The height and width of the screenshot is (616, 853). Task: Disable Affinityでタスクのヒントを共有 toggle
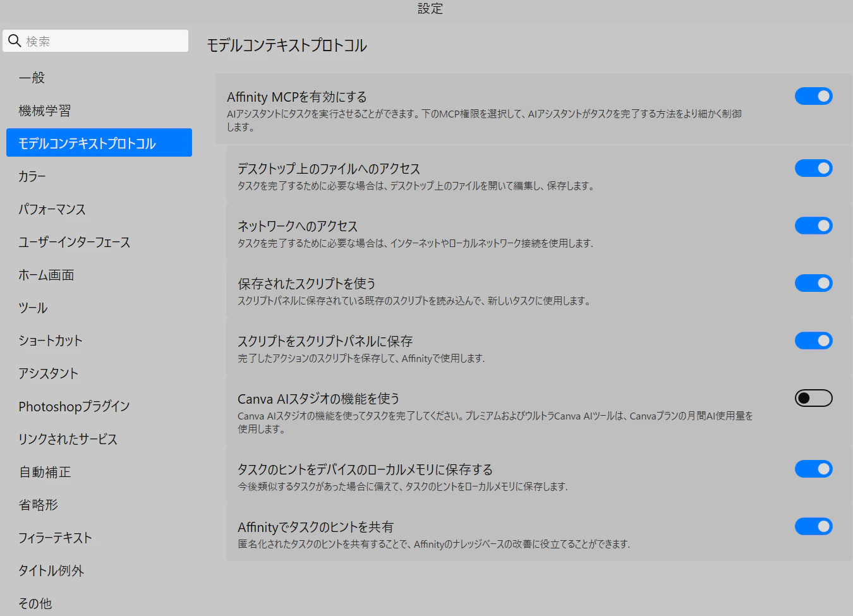click(813, 526)
